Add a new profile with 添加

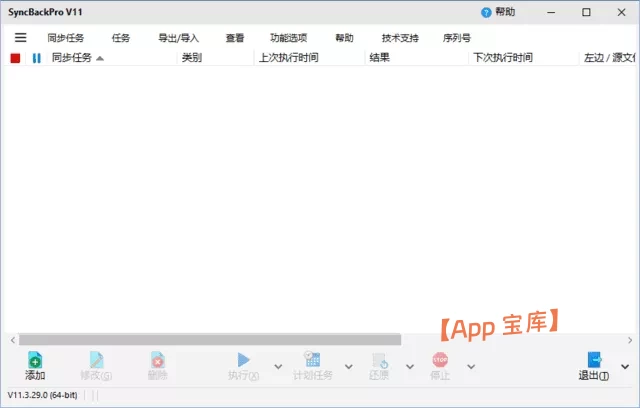[35, 366]
